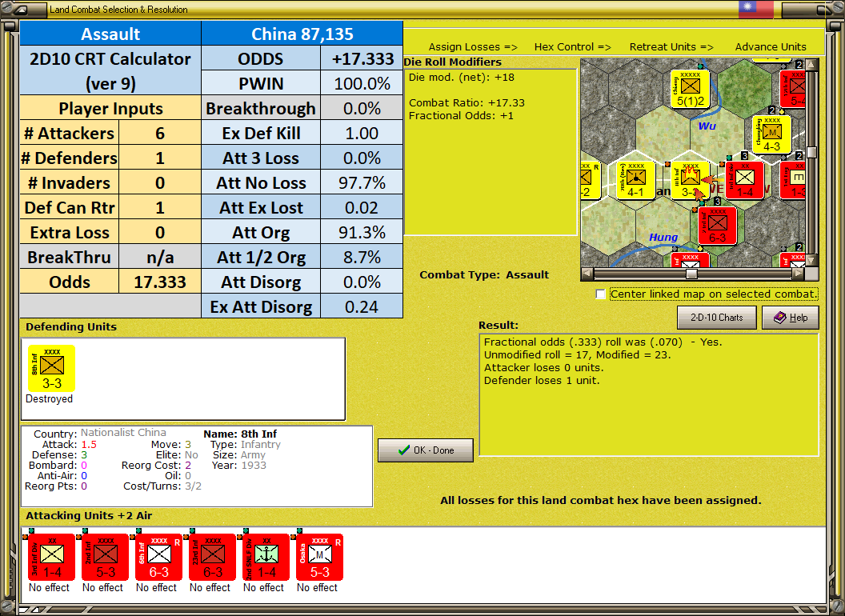The image size is (845, 616).
Task: Click the Att Org value 91.3%
Action: point(362,232)
